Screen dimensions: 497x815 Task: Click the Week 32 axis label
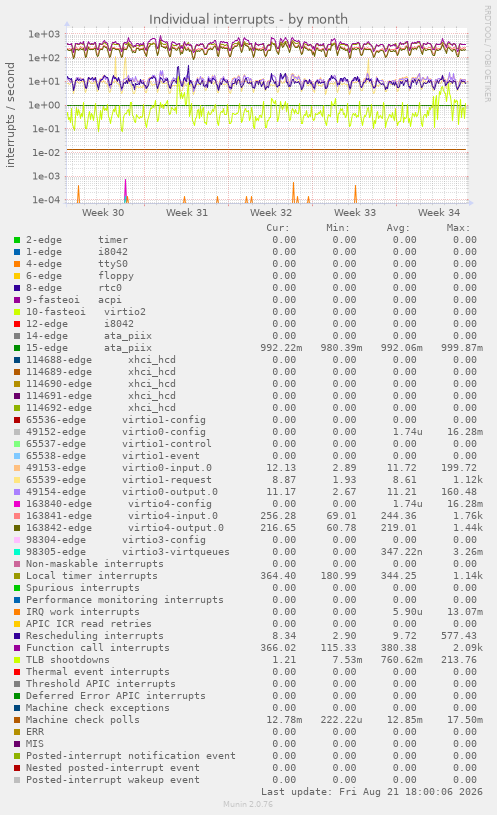[x=271, y=213]
